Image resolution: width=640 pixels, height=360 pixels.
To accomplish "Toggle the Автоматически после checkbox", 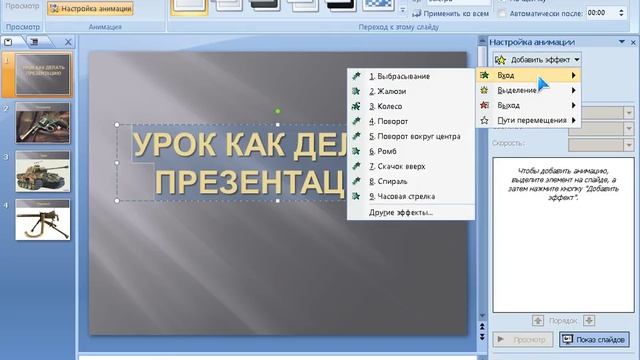I will pos(502,13).
